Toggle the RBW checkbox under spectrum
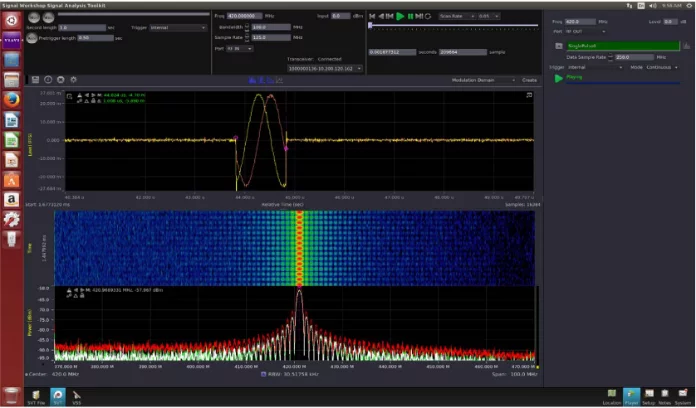Image resolution: width=696 pixels, height=408 pixels. [x=264, y=374]
